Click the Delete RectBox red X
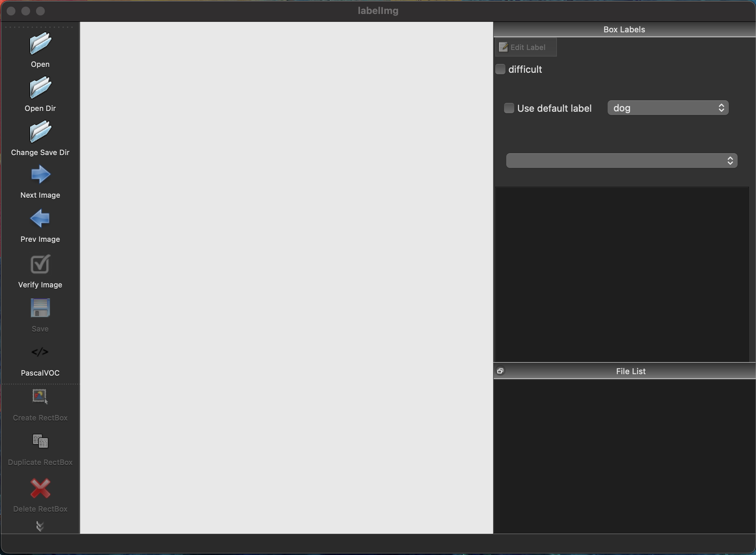This screenshot has height=555, width=756. pos(40,488)
